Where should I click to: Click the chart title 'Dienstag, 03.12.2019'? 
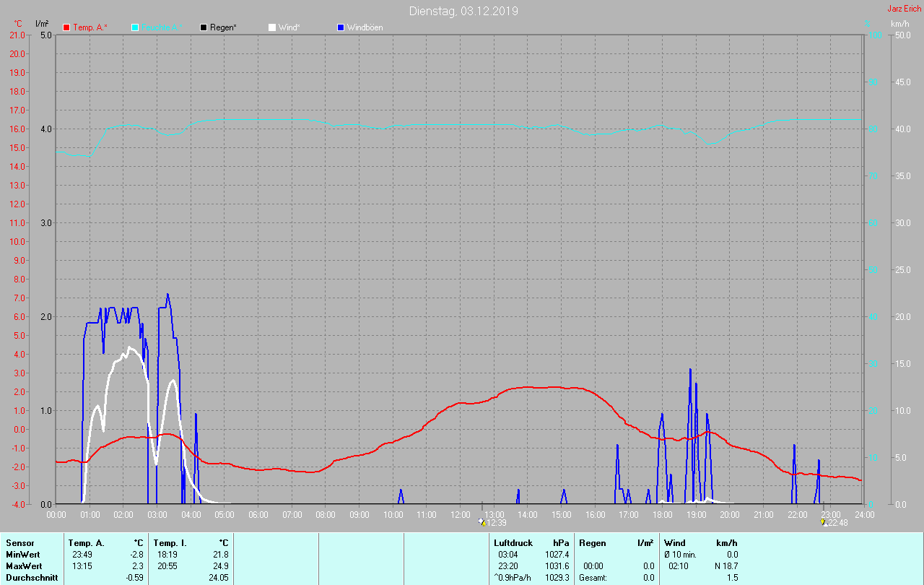point(463,11)
